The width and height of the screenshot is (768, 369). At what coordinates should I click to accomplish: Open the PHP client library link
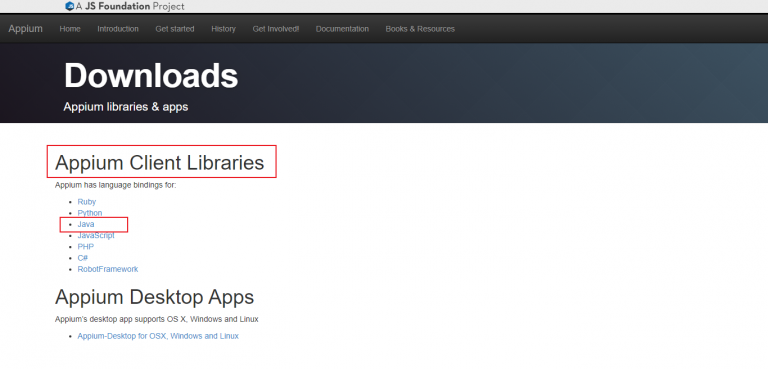(86, 246)
